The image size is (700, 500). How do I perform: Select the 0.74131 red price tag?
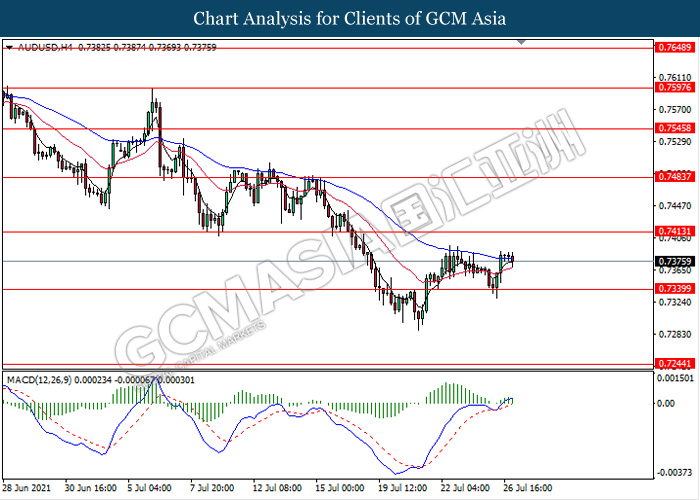coord(675,231)
